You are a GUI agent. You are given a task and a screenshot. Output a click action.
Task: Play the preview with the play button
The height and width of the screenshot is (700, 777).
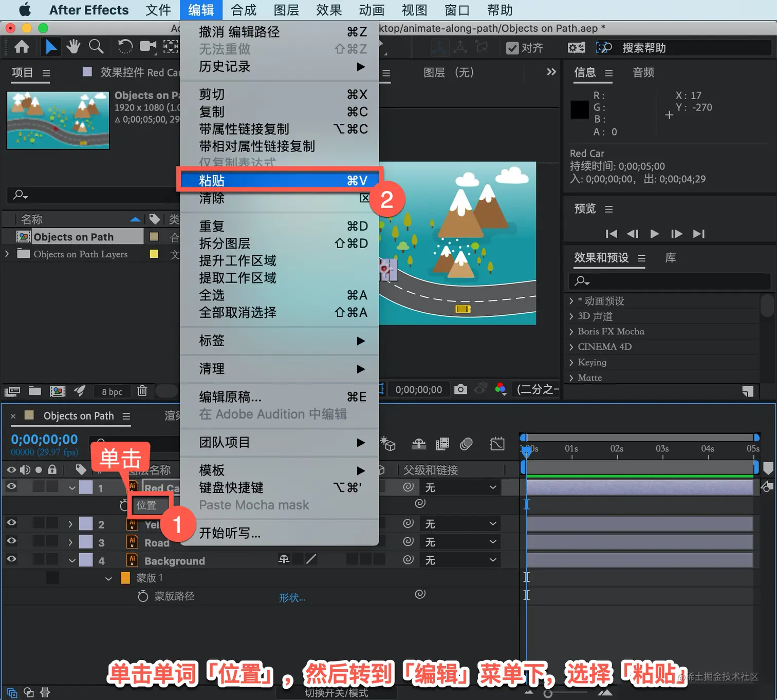(655, 234)
